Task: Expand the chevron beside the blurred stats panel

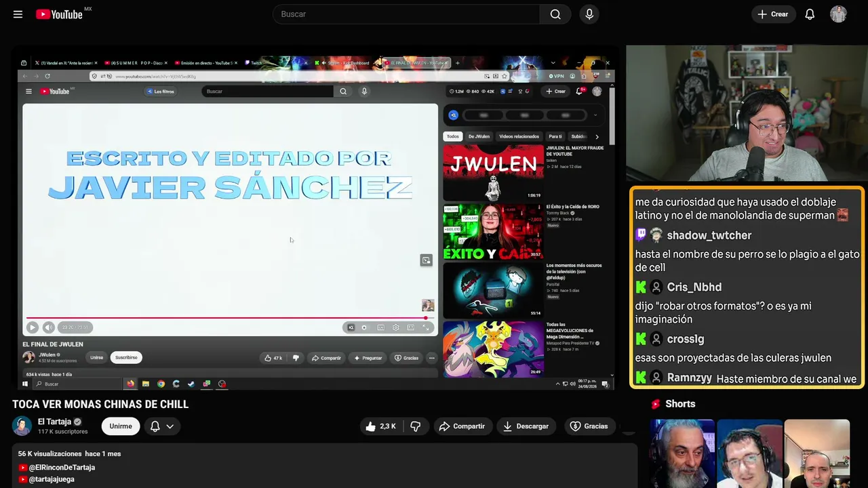Action: click(x=595, y=115)
